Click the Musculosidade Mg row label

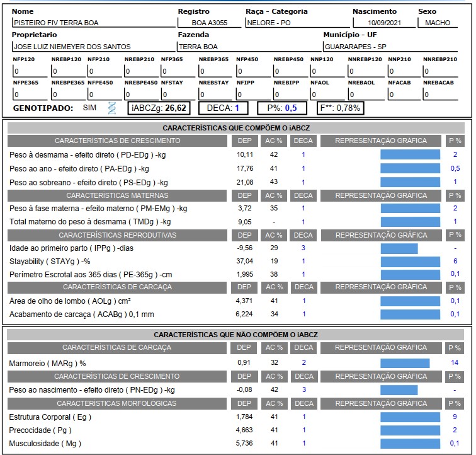pyautogui.click(x=45, y=444)
